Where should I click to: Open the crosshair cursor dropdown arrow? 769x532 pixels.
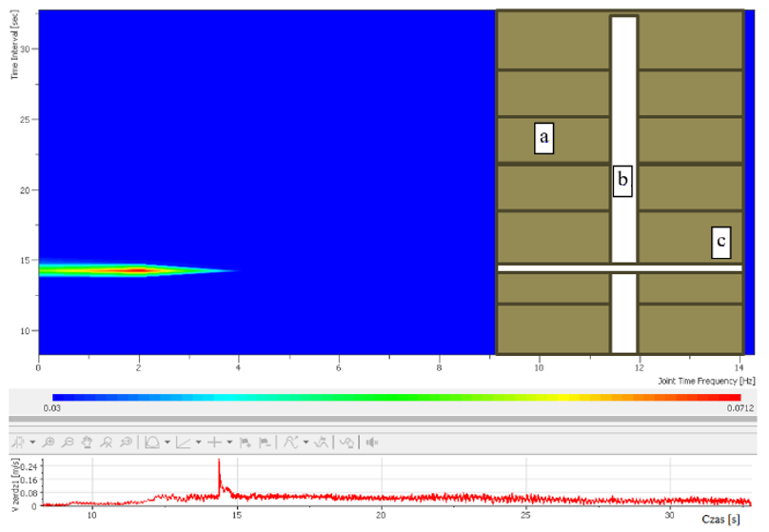pos(229,443)
